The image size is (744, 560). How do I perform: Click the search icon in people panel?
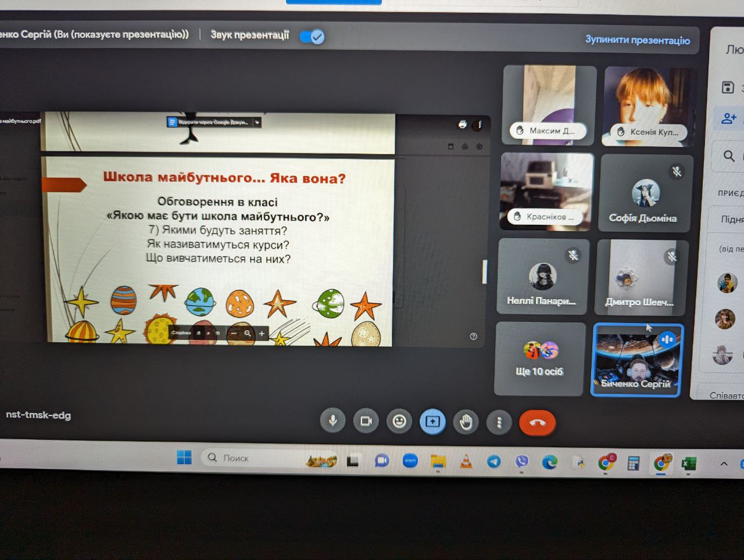tap(729, 156)
